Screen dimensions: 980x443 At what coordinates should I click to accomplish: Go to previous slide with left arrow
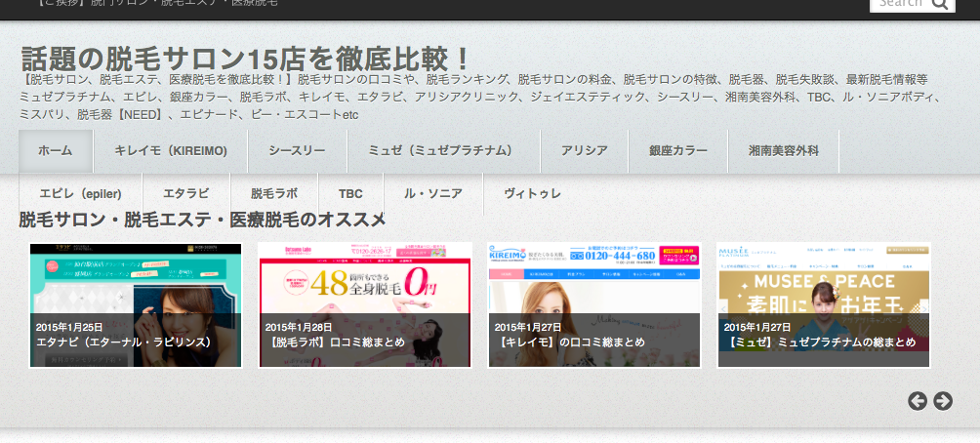(917, 401)
